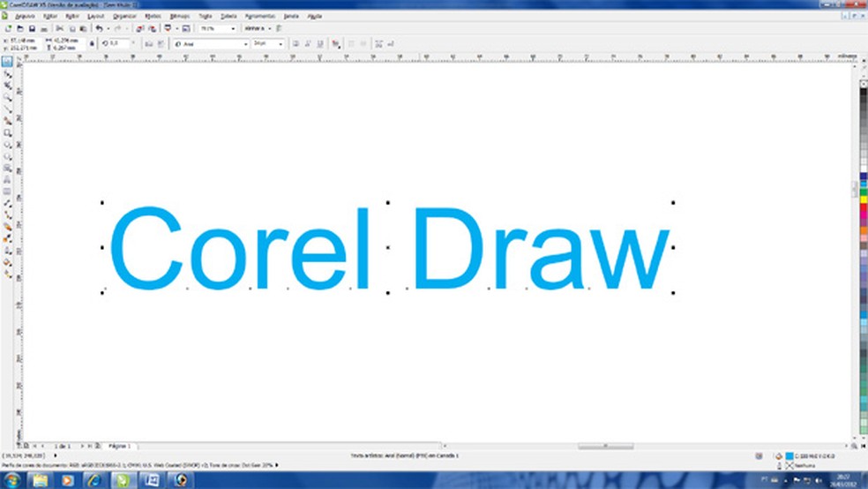Click the Open file icon
Screen dimensions: 868x489
click(x=20, y=28)
